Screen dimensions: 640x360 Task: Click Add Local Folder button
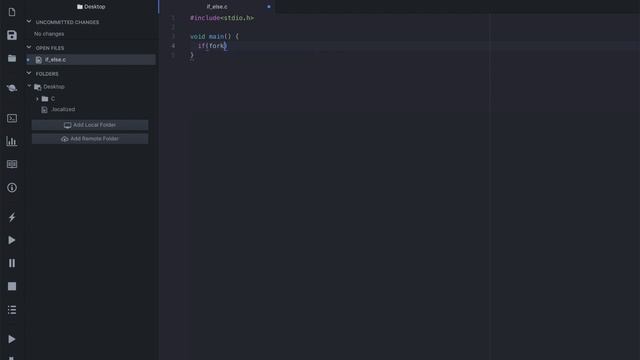[90, 125]
